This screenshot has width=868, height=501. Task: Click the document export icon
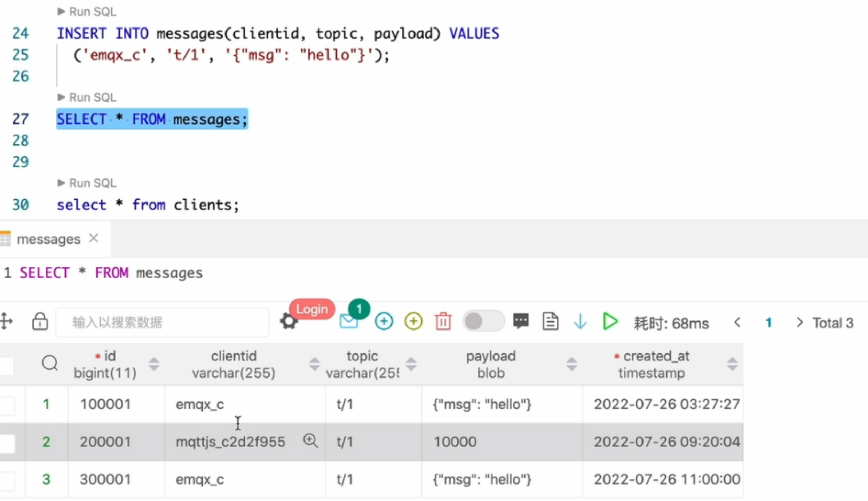click(x=550, y=321)
